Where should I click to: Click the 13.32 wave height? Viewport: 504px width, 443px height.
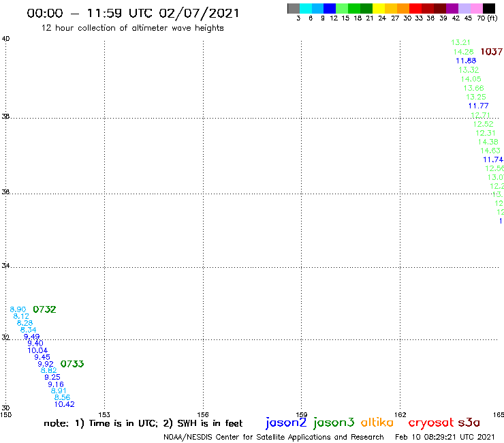pos(469,70)
